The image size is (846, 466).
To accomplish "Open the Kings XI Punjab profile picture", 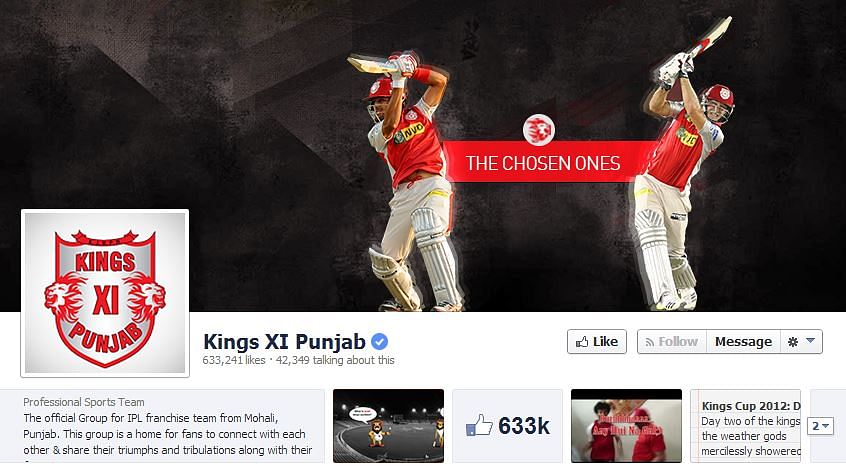I will click(x=105, y=293).
